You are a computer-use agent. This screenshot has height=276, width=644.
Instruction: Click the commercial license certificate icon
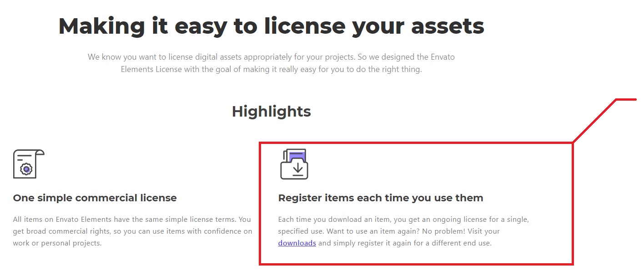pos(28,164)
